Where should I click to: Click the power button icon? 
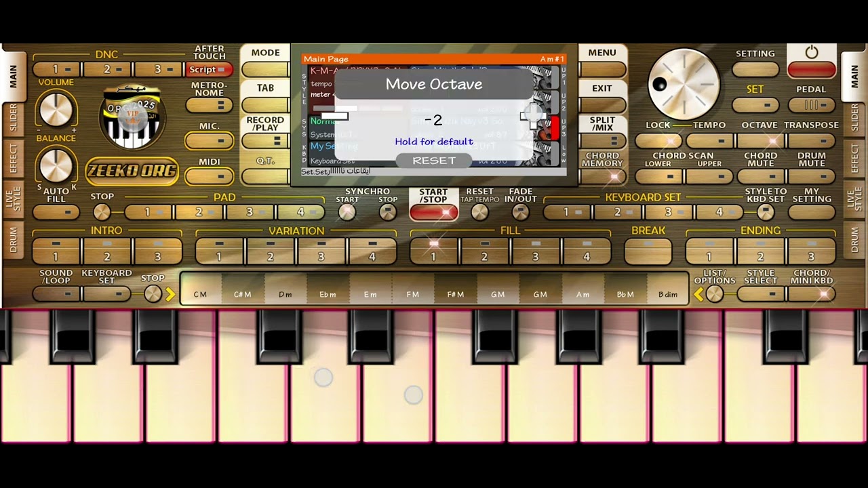point(812,53)
